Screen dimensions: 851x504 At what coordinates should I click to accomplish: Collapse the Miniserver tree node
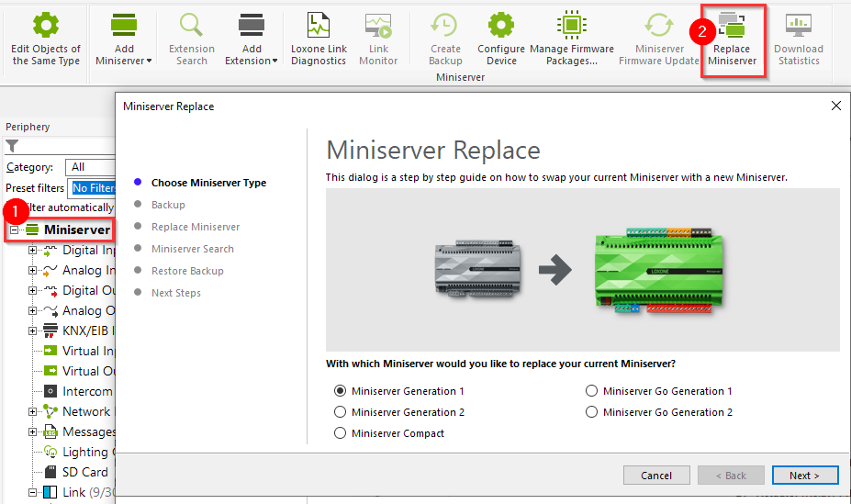point(14,230)
